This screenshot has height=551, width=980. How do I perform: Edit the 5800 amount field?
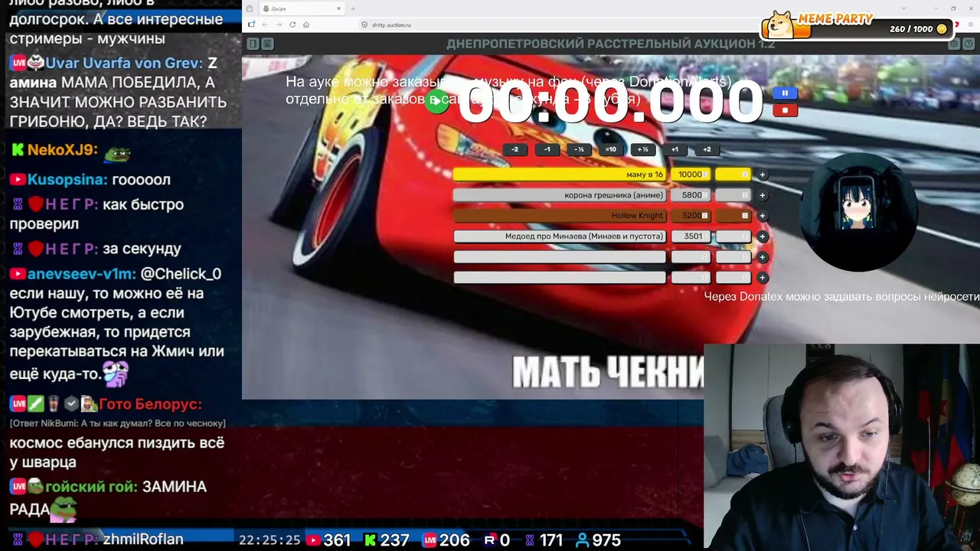pyautogui.click(x=691, y=195)
